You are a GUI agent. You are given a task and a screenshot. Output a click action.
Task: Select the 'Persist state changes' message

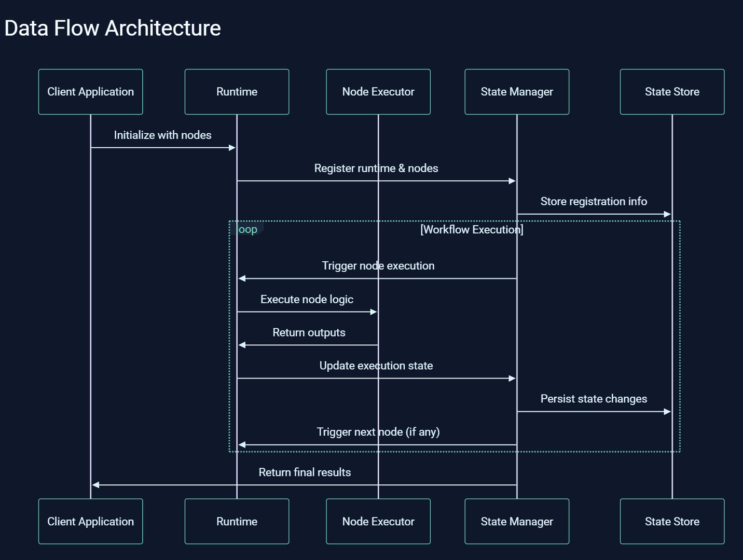pos(594,399)
